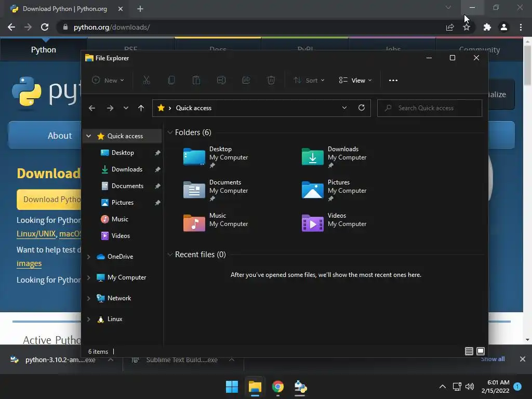Click Chrome share this page icon

click(x=450, y=27)
